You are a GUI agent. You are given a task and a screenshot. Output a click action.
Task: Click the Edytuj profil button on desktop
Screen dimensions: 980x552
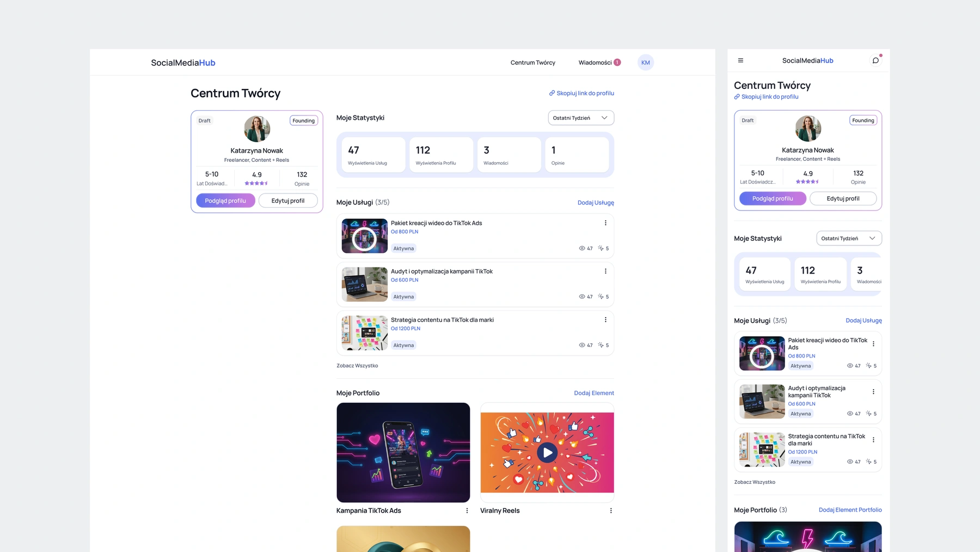(288, 201)
